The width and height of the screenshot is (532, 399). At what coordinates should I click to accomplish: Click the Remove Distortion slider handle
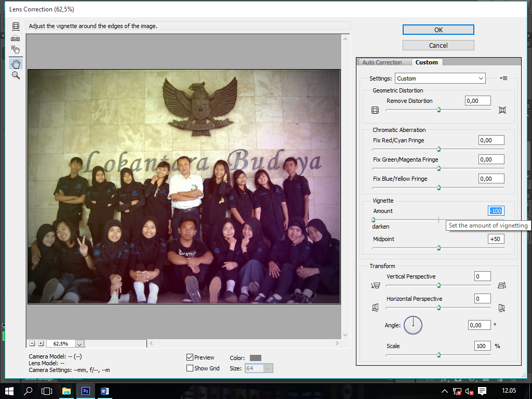(x=438, y=110)
